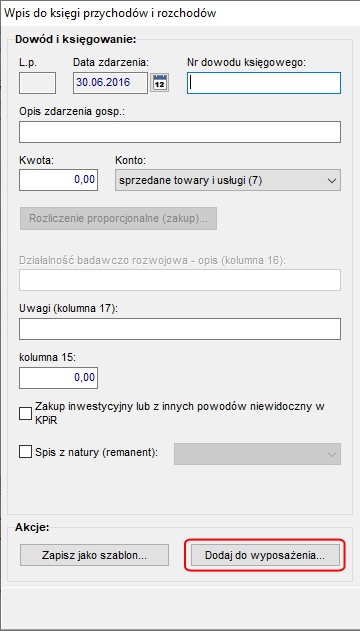Select the kolumna 15 amount field
The width and height of the screenshot is (360, 631).
(x=58, y=378)
